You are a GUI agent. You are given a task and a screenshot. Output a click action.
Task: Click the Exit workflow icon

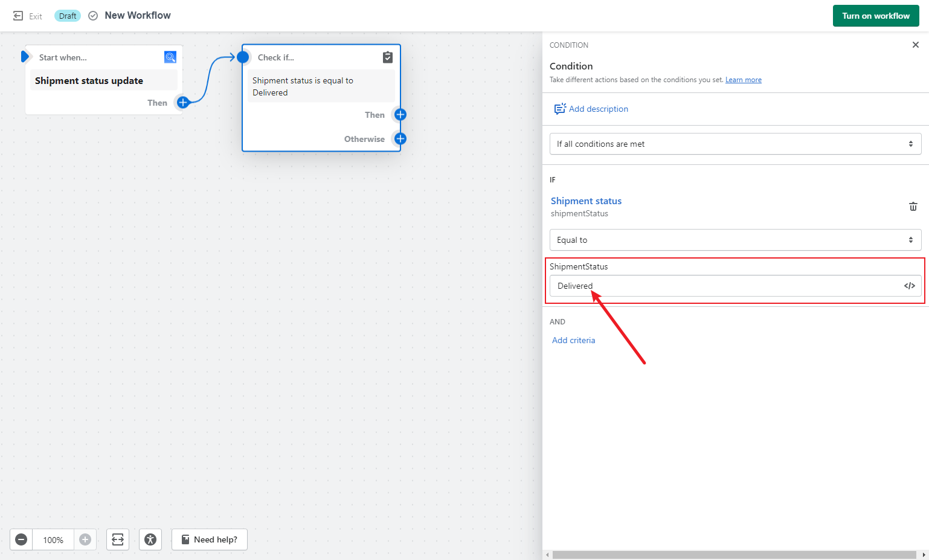coord(18,16)
